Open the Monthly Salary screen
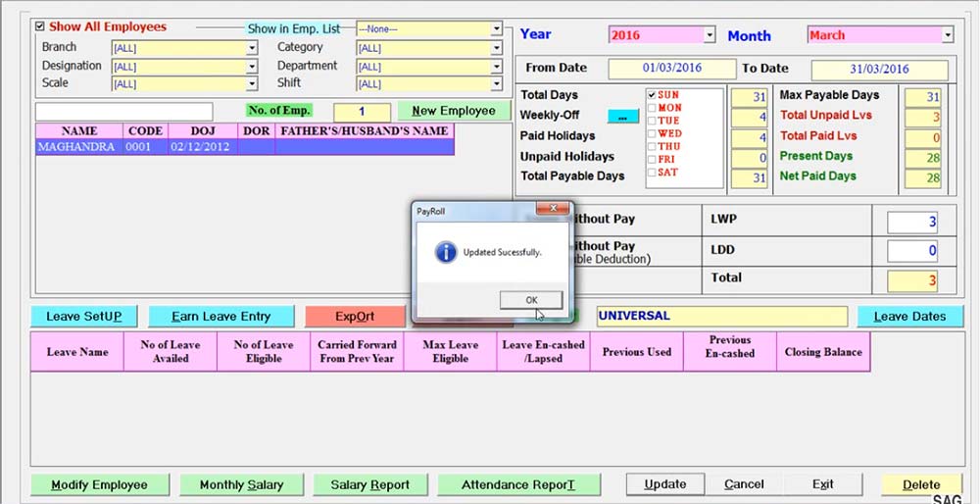Image resolution: width=980 pixels, height=504 pixels. point(241,485)
